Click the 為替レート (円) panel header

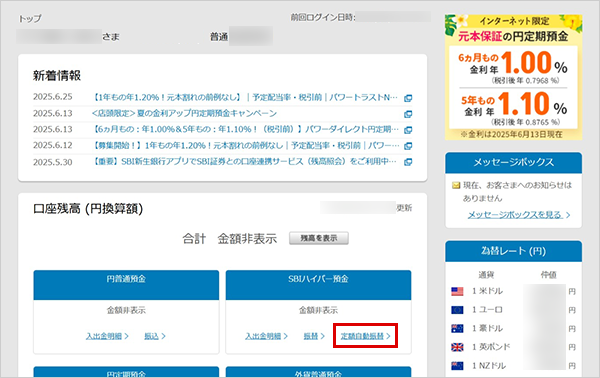coord(514,251)
